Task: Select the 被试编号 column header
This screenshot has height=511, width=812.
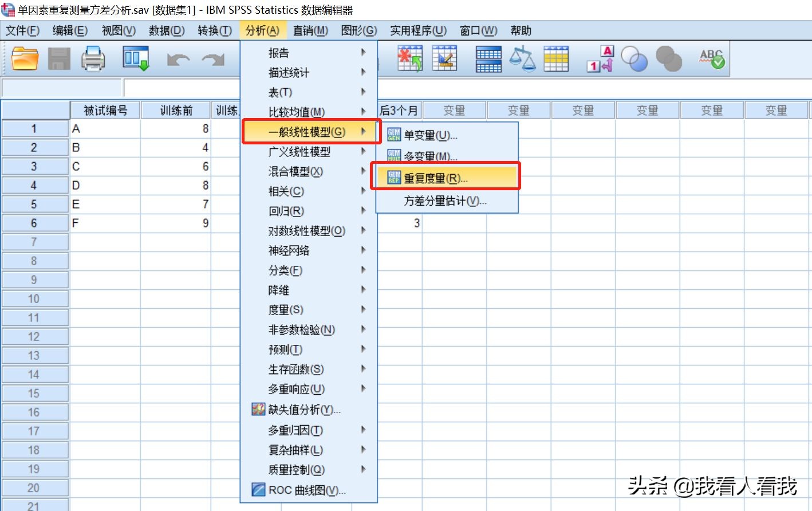Action: tap(105, 111)
